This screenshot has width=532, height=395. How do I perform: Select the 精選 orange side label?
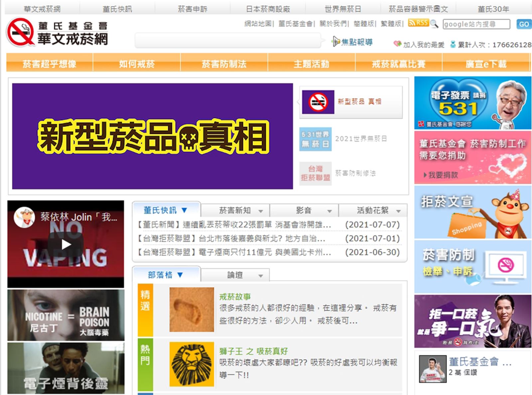point(145,310)
